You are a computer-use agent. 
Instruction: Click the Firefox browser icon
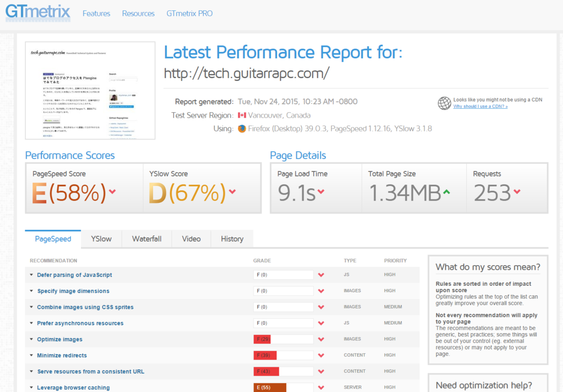(242, 129)
